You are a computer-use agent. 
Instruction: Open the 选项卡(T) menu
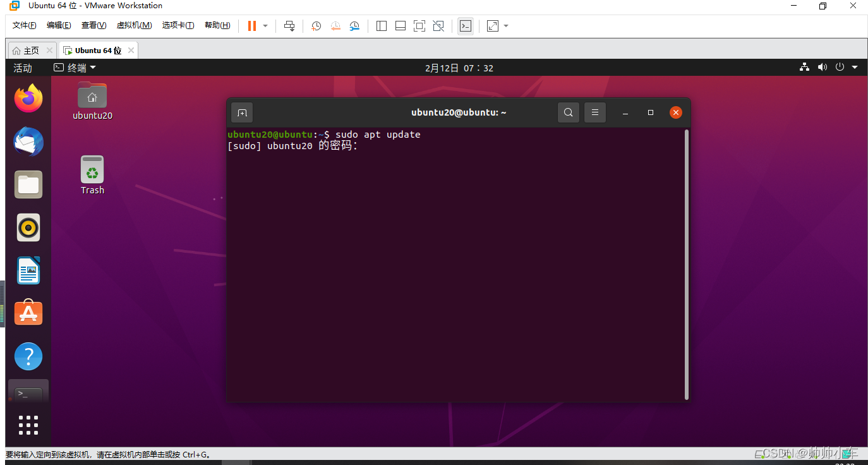[x=178, y=25]
